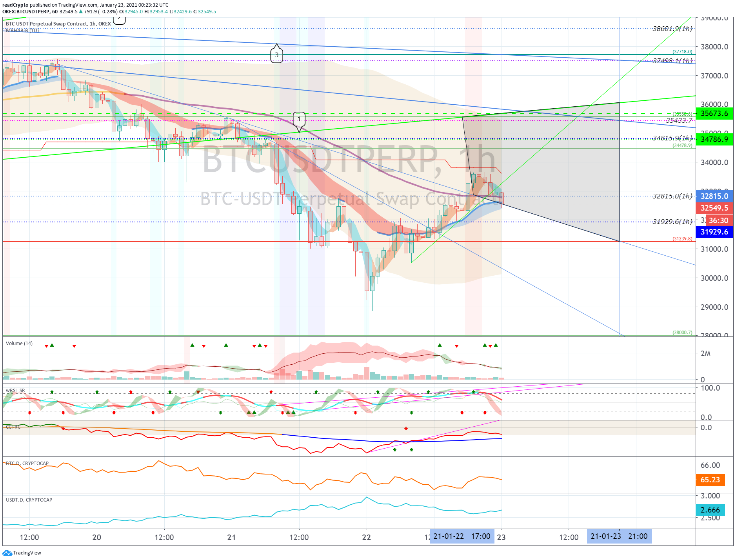736x560 pixels.
Task: Click 34000.0 on the price axis
Action: [714, 162]
